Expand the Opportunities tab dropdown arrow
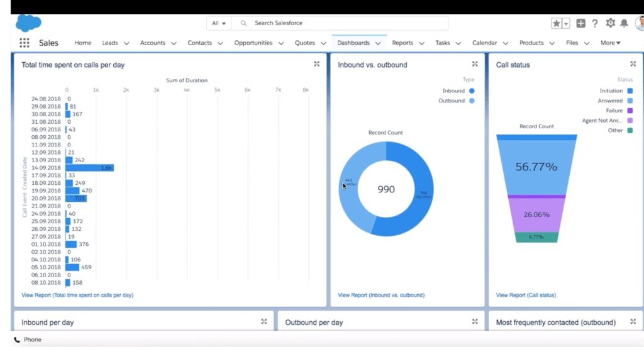 click(x=281, y=43)
